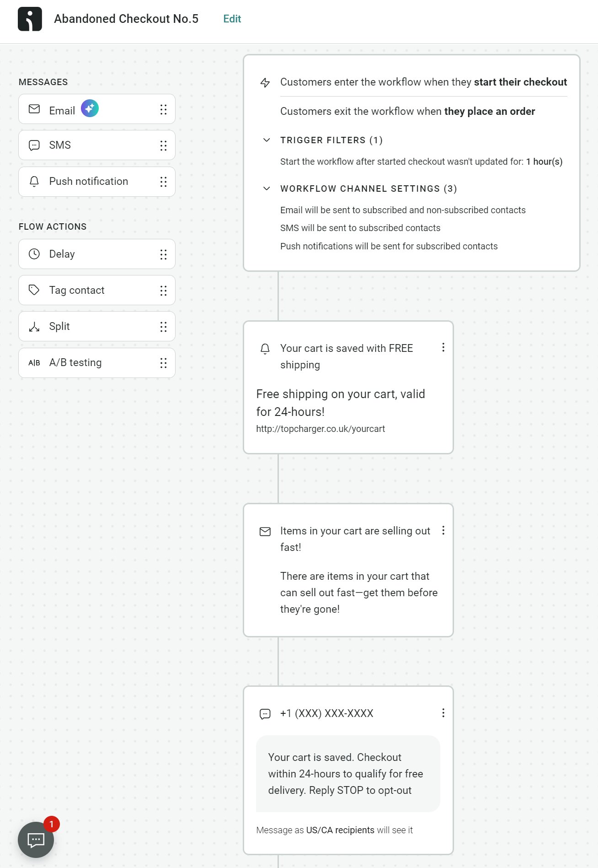Click the AI sparkle badge on Email
This screenshot has width=598, height=868.
90,108
